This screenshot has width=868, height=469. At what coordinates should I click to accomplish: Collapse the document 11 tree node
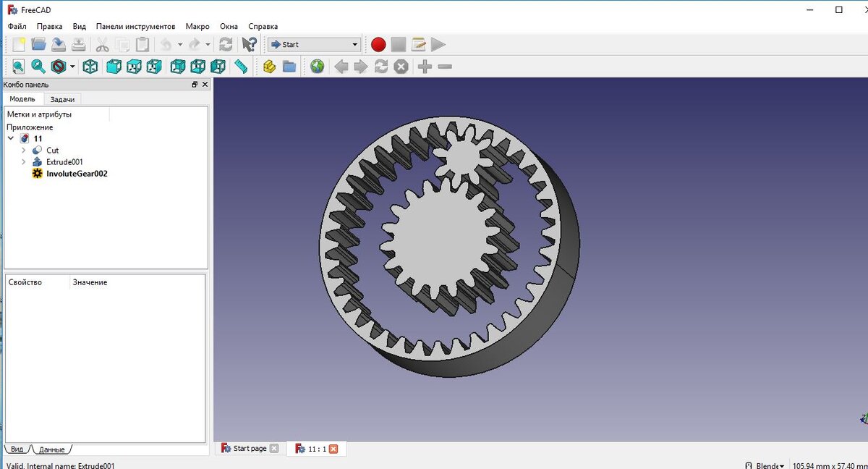point(11,138)
